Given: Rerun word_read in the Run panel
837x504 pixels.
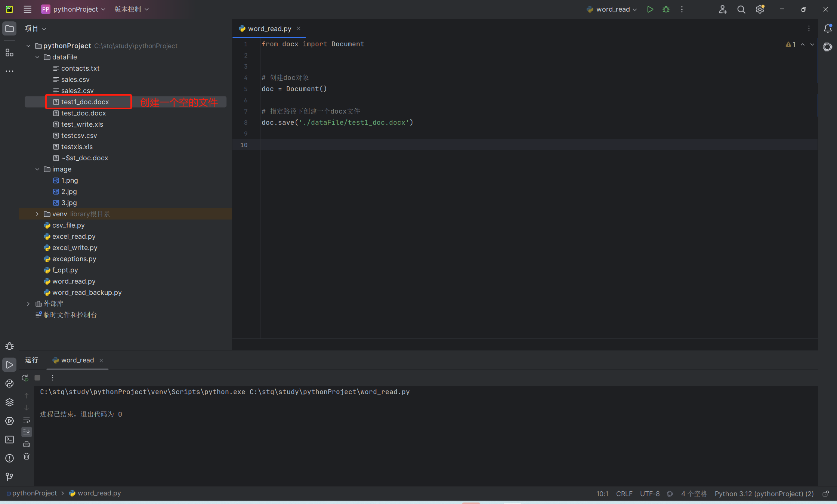Looking at the screenshot, I should click(25, 378).
